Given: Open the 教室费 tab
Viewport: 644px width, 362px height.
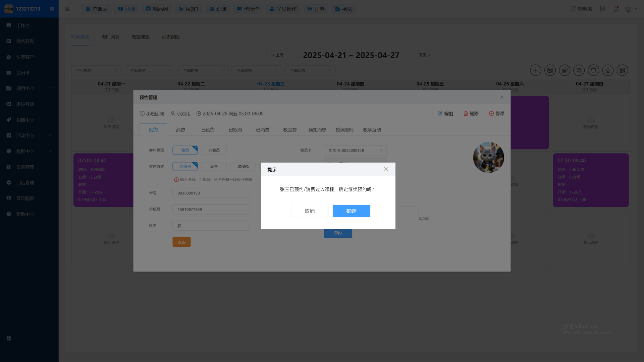Looking at the screenshot, I should point(290,130).
